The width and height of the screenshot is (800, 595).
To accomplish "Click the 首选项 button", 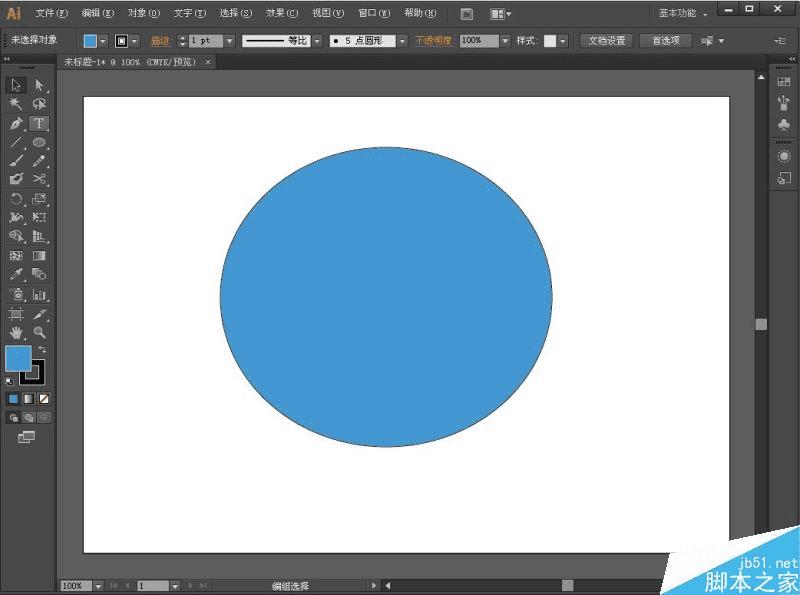I will point(665,41).
